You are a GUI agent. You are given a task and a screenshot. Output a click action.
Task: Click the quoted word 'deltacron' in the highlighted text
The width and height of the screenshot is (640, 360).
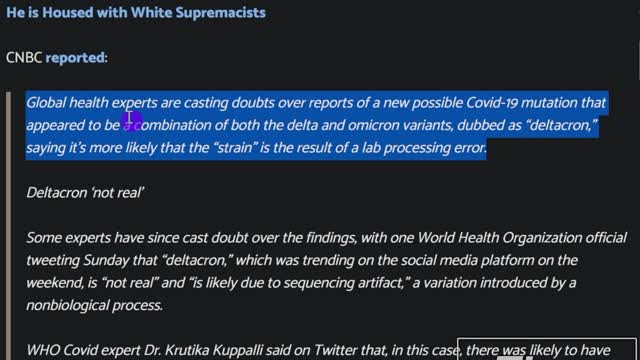561,125
